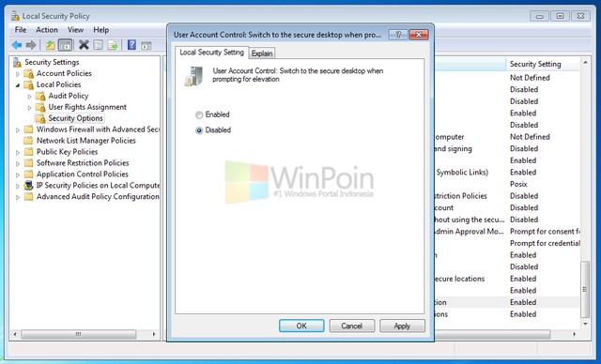Select the Disabled radio button
601x364 pixels.
point(199,130)
